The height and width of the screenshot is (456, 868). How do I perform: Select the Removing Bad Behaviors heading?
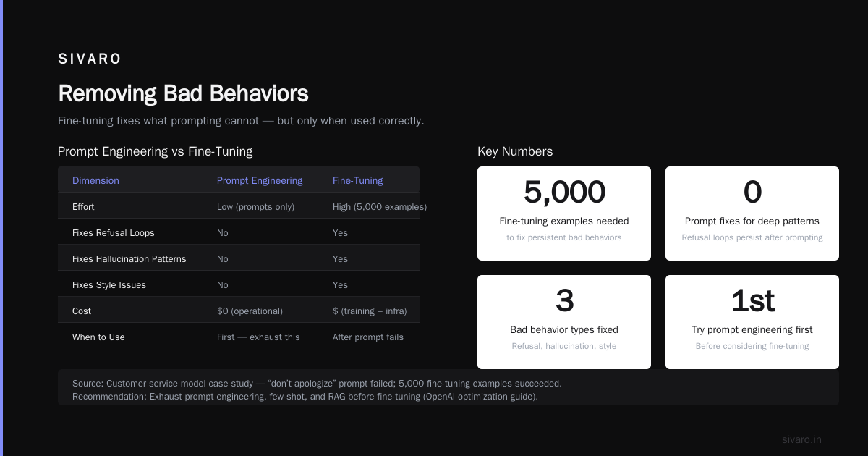tap(183, 94)
